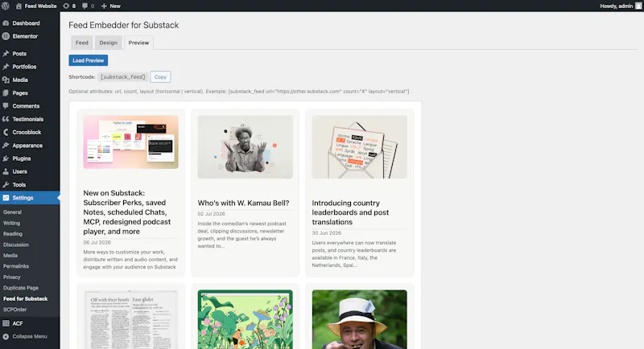This screenshot has height=349, width=644.
Task: Click the green garden illustration thumbnail
Action: [246, 319]
